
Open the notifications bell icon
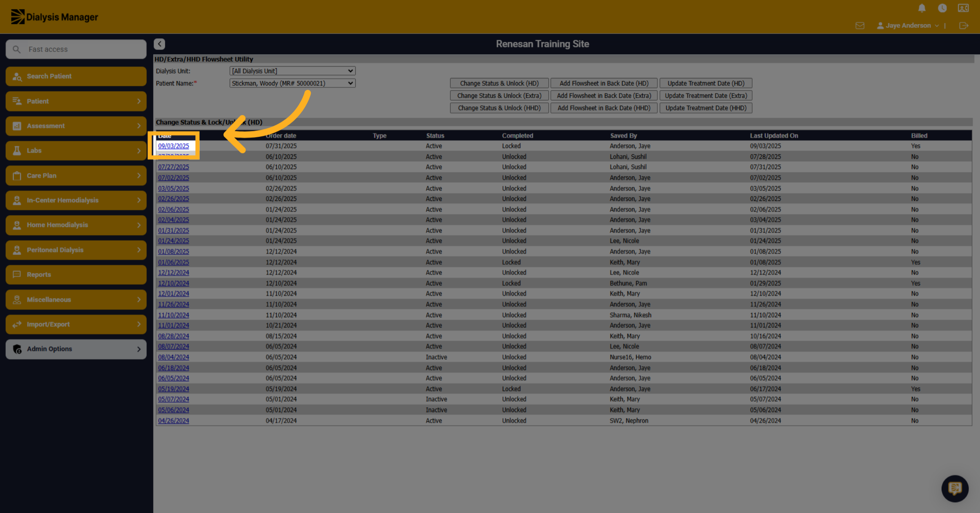922,8
